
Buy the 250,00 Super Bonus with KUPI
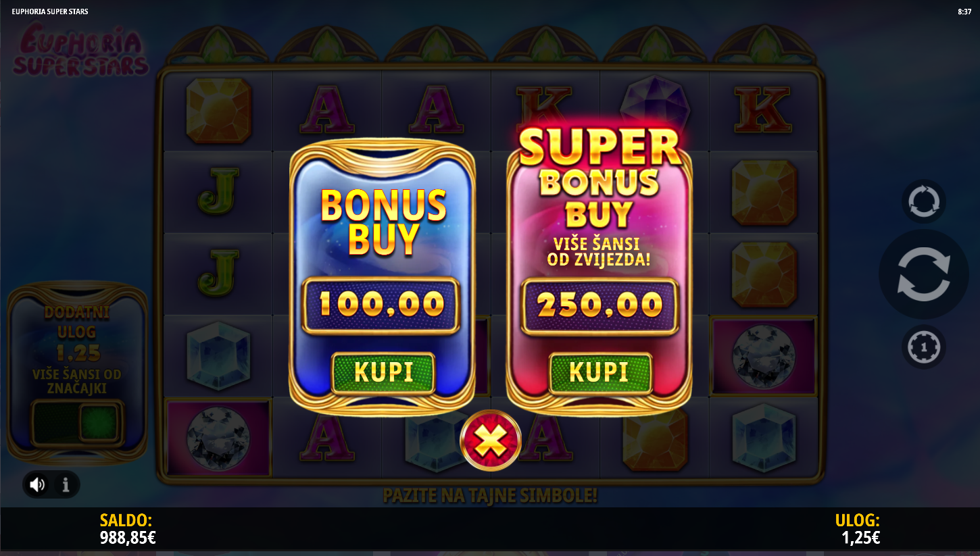click(x=600, y=372)
